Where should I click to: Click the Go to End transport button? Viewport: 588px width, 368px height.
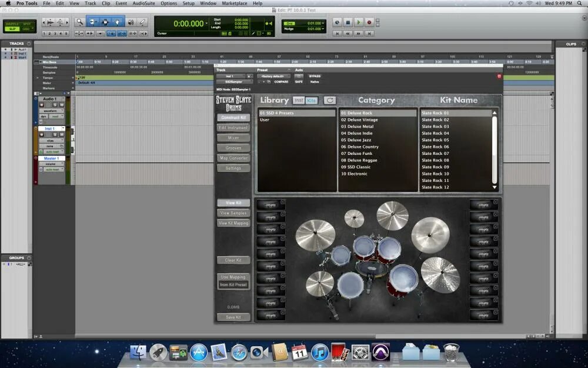pos(369,34)
